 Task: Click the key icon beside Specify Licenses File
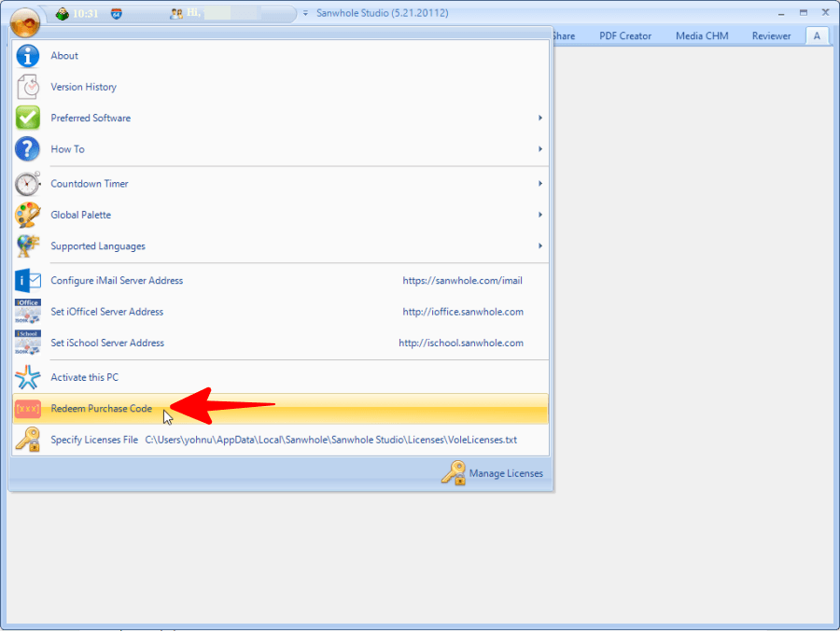pos(28,440)
